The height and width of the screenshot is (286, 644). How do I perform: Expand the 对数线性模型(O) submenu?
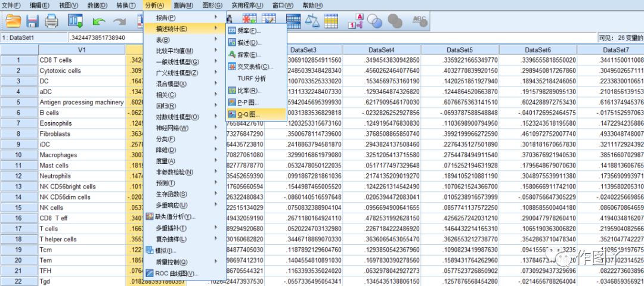coord(184,117)
